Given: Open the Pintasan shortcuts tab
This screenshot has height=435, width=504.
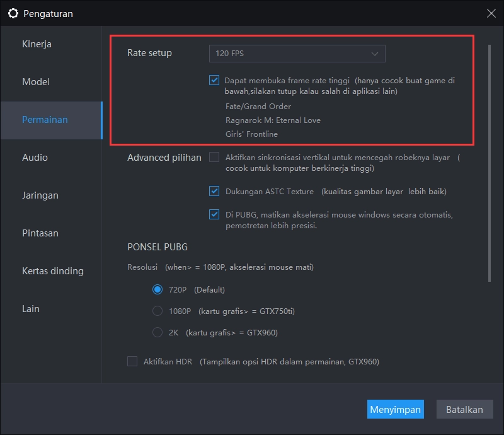Looking at the screenshot, I should click(40, 233).
